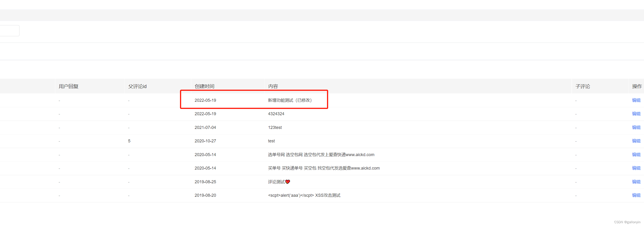Click the 创建时间 column header
This screenshot has height=226, width=644.
tap(205, 86)
